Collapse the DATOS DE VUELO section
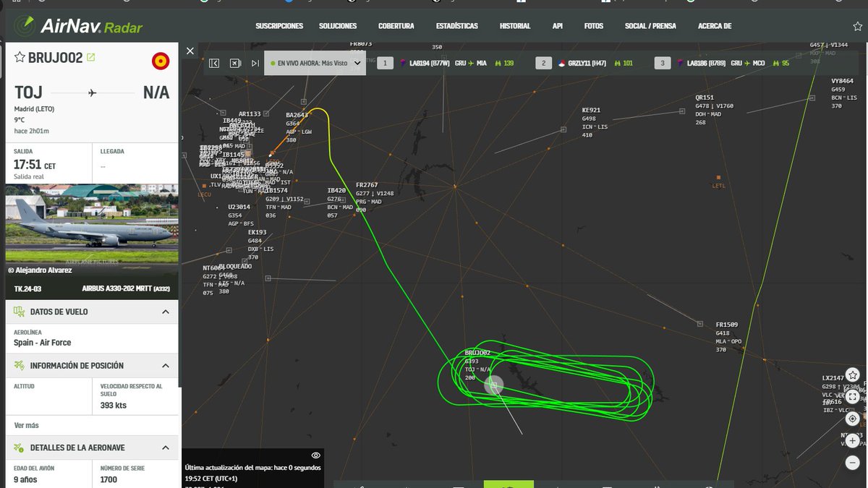Viewport: 868px width, 488px height. pyautogui.click(x=165, y=312)
